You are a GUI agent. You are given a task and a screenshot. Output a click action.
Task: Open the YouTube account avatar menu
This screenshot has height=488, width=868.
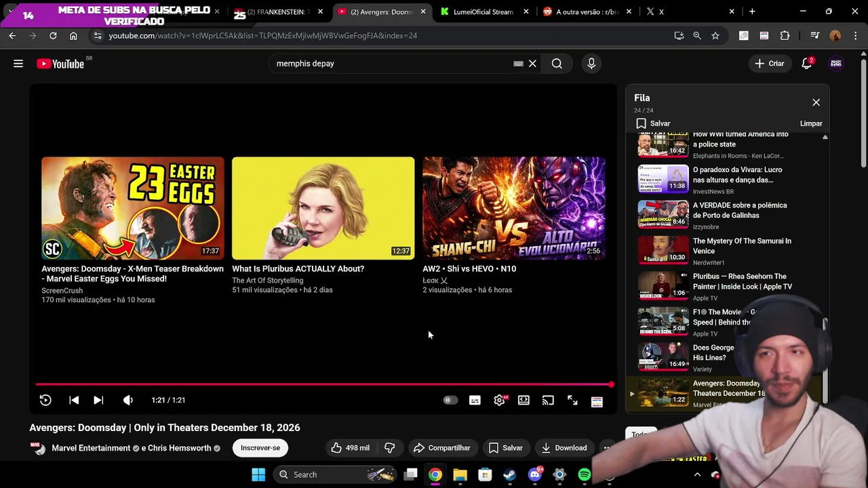tap(836, 64)
